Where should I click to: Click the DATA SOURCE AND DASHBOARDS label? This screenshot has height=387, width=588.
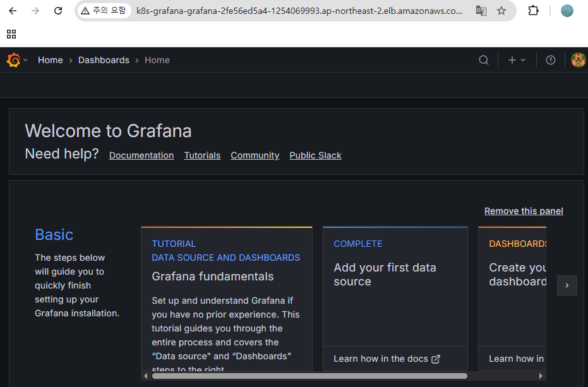point(225,258)
